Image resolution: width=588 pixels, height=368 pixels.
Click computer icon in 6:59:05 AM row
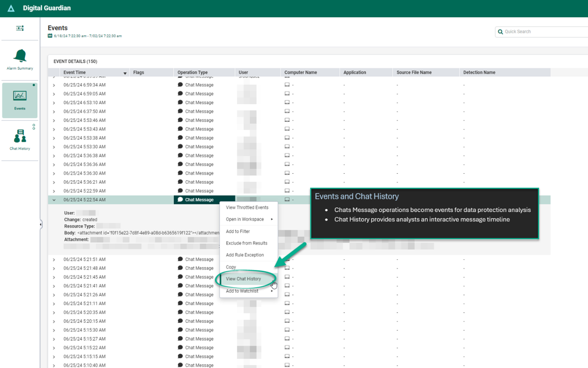pyautogui.click(x=287, y=94)
